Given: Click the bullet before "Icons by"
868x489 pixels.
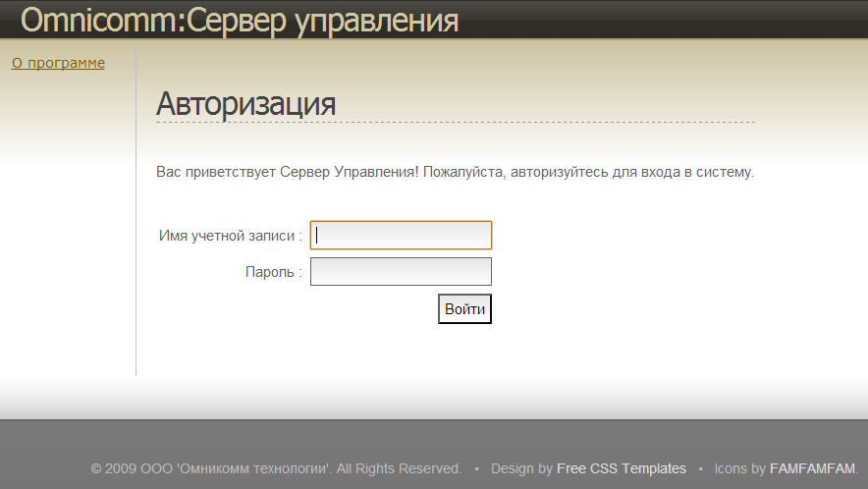Looking at the screenshot, I should [x=701, y=468].
